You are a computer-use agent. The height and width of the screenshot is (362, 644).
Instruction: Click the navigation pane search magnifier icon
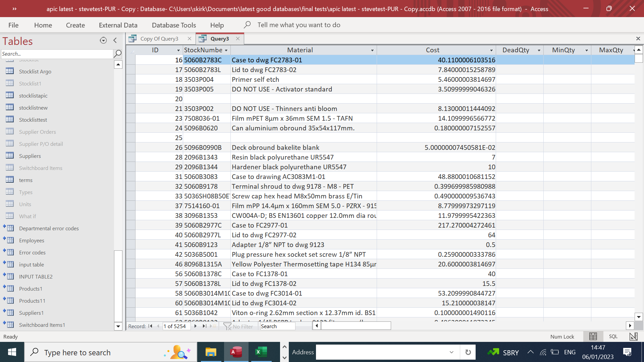tap(118, 54)
